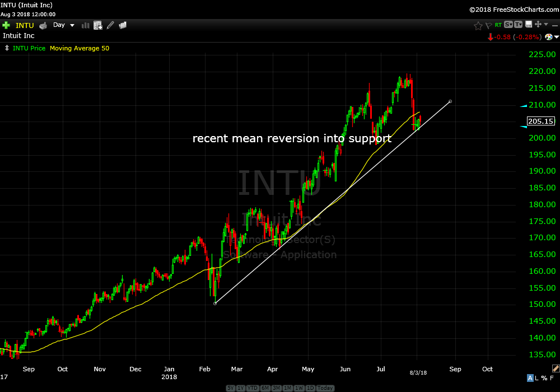Flag this chart with flag icon
This screenshot has width=560, height=392.
click(488, 25)
